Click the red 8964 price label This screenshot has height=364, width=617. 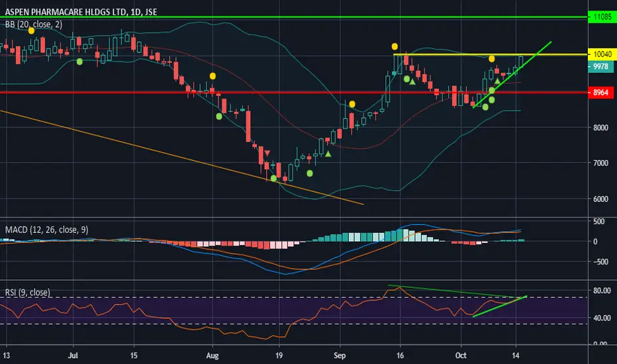[x=600, y=93]
